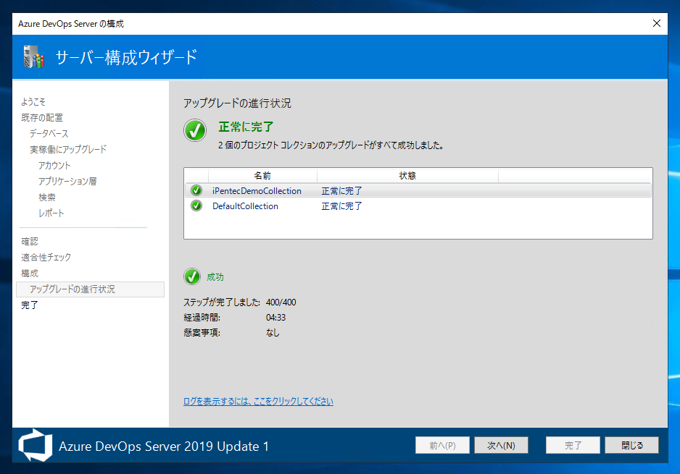
Task: Click 正常に完了 status of iPentecDemoCollection
Action: [342, 191]
